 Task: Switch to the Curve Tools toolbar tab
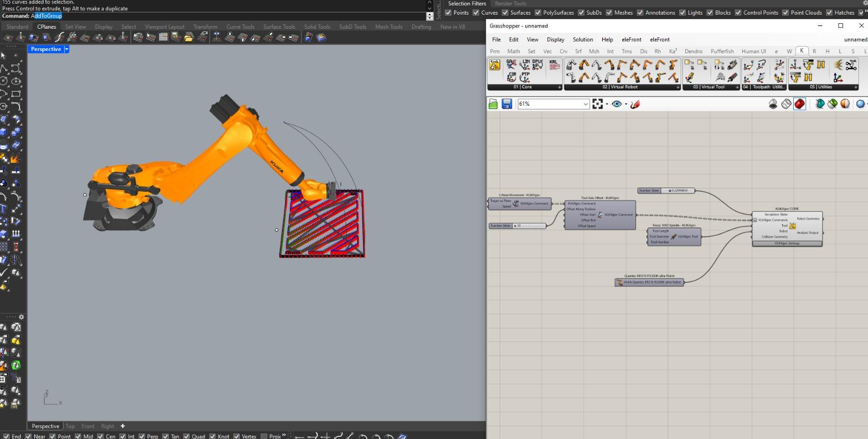240,27
